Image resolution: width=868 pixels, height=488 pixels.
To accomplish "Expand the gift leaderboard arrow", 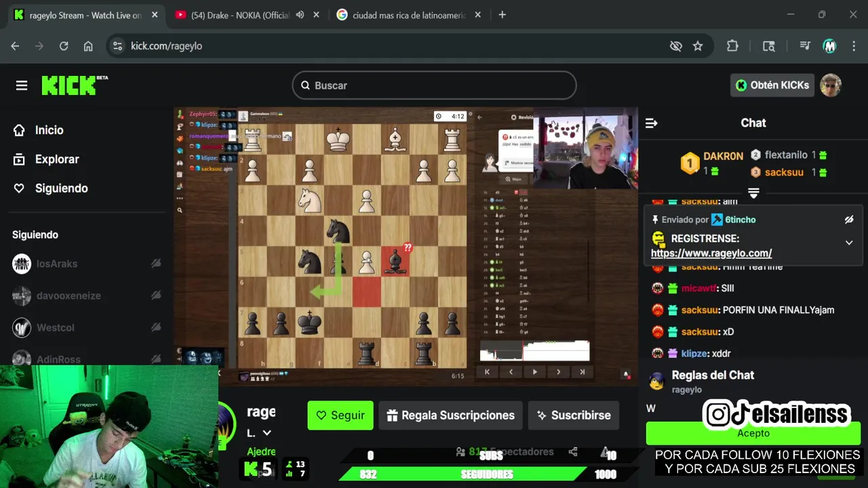I will pos(753,193).
